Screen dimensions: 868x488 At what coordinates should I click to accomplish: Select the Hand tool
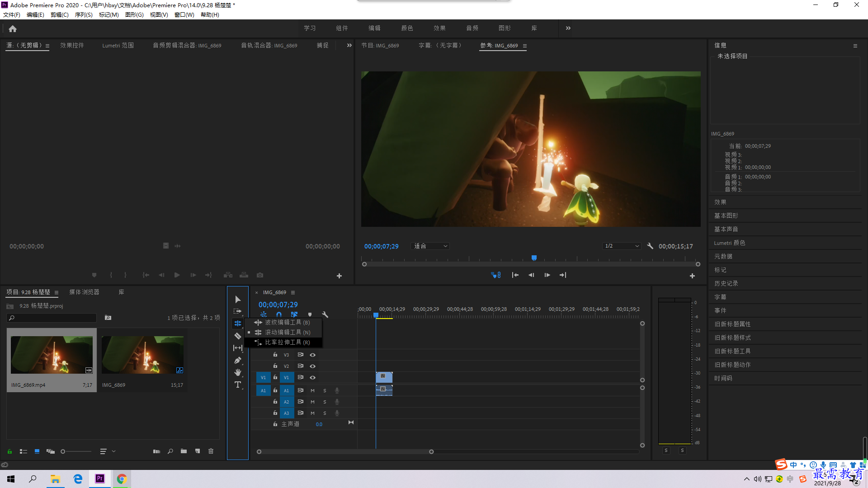tap(238, 372)
